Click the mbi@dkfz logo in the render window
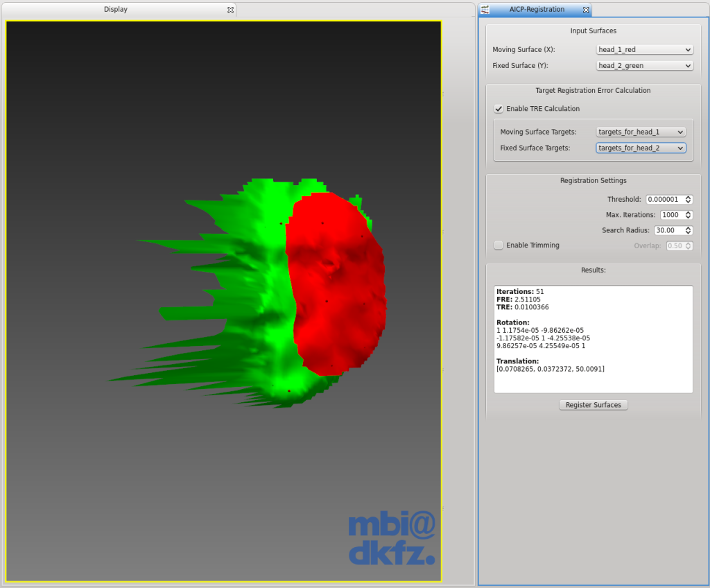710x588 pixels. tap(392, 537)
